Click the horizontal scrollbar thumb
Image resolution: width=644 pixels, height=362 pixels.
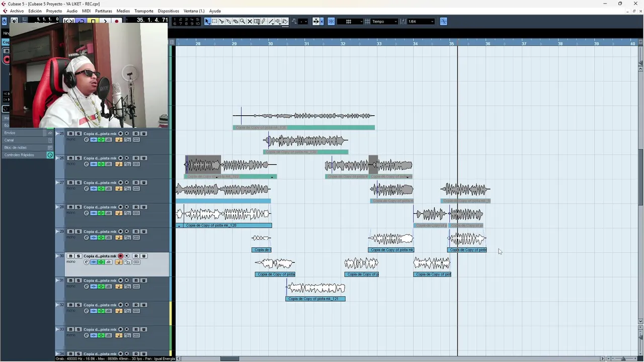pos(229,358)
